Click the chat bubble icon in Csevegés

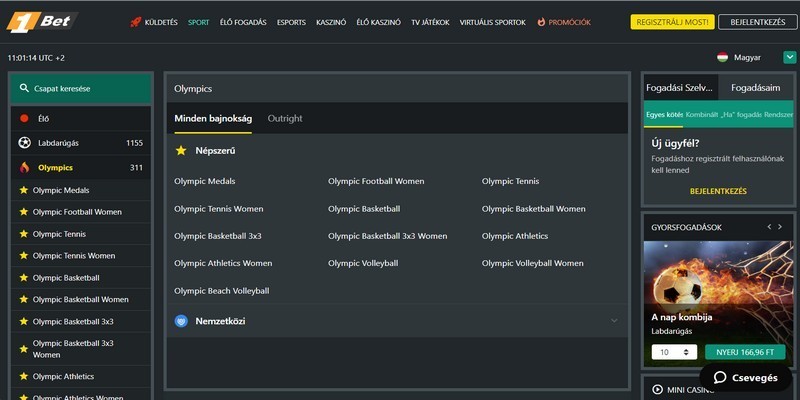coord(720,378)
